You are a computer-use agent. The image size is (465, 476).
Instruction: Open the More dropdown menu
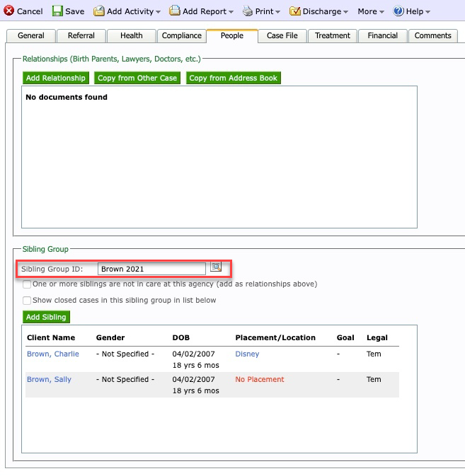(x=371, y=11)
